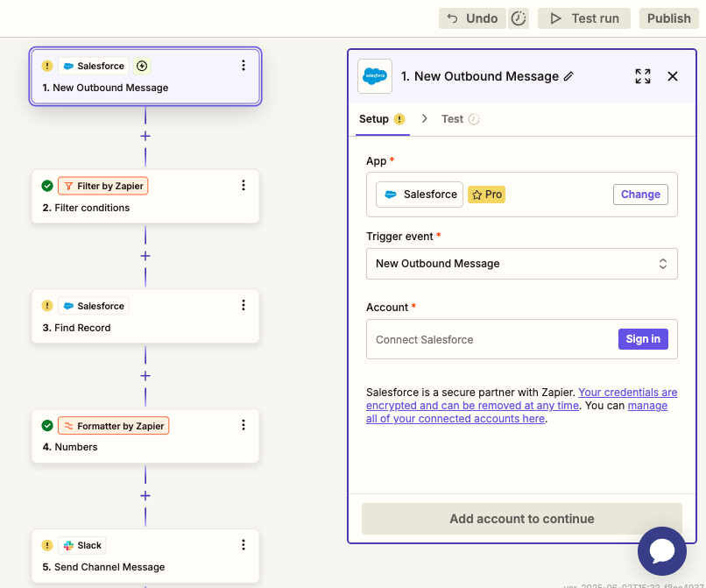This screenshot has height=588, width=706.
Task: Click warning icon on step 1 card
Action: pos(47,66)
